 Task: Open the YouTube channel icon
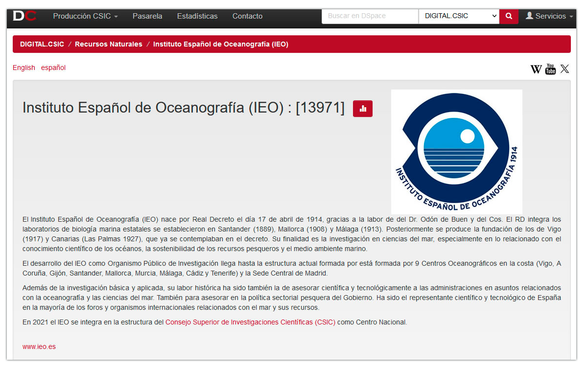pos(550,69)
